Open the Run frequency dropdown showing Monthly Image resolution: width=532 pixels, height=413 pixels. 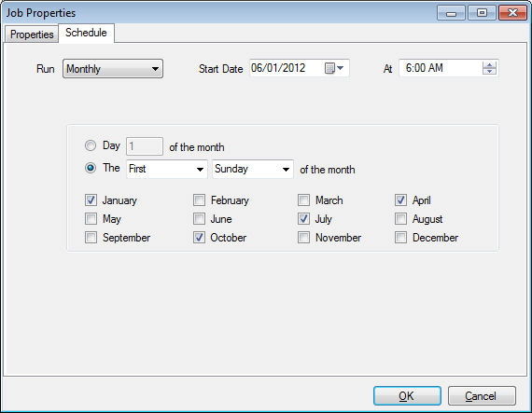(113, 69)
